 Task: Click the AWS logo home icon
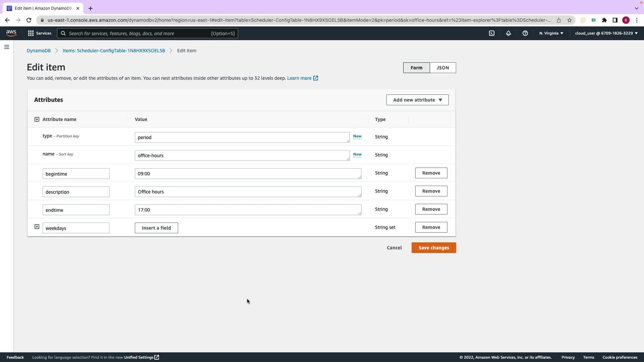[11, 33]
